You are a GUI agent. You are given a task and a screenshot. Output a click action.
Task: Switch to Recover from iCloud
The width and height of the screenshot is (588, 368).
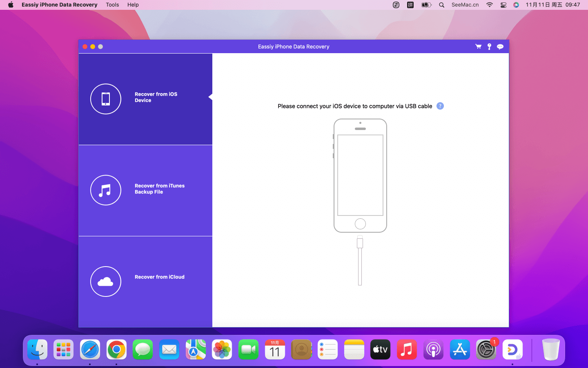(x=159, y=277)
